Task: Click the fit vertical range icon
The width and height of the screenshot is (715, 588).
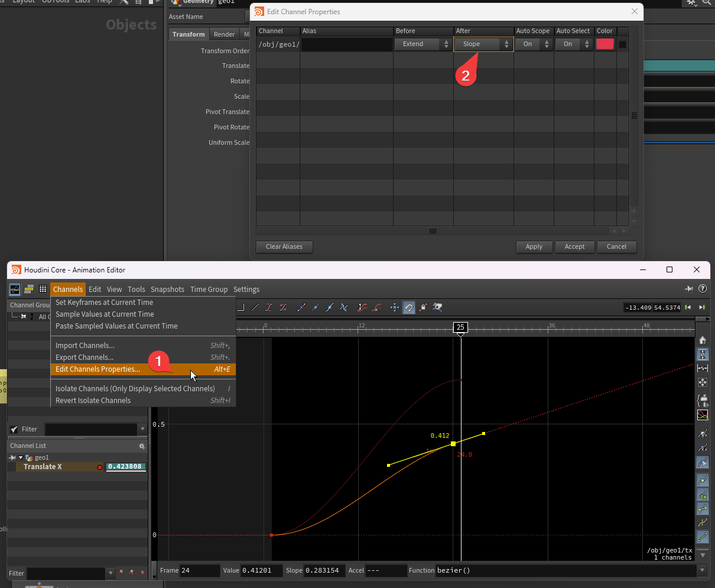Action: pos(703,354)
